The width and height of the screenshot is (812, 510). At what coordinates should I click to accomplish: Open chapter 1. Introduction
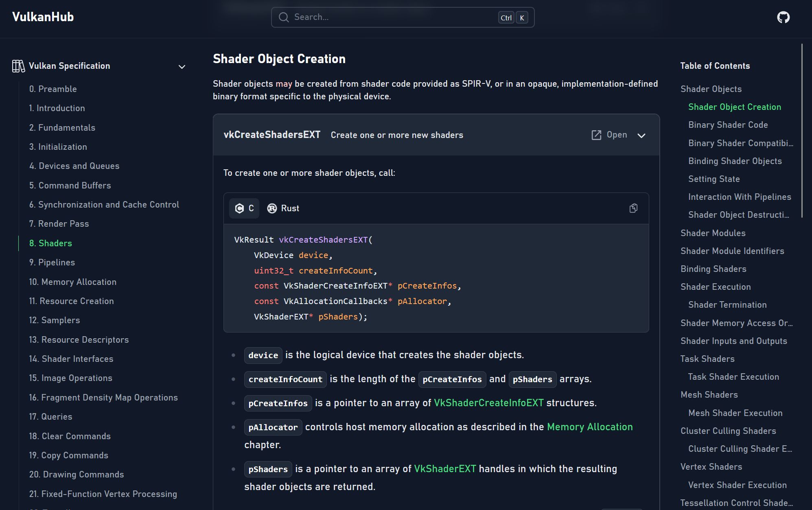[57, 108]
